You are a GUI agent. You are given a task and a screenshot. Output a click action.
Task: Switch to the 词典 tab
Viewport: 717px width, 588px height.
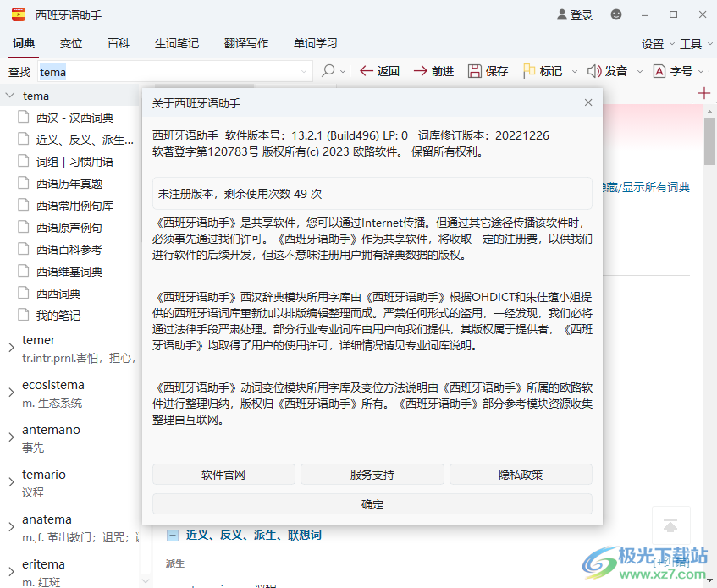click(24, 43)
